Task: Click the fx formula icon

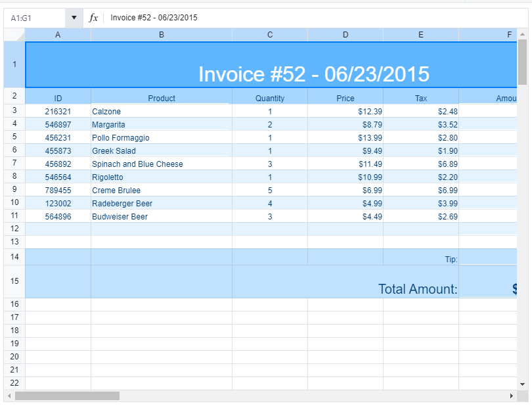Action: (x=93, y=18)
